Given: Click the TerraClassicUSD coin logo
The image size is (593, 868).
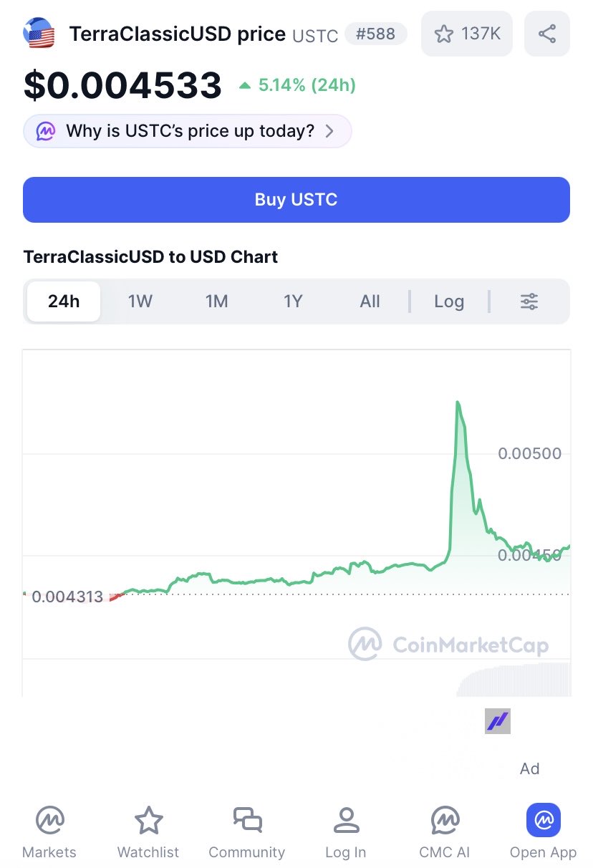Looking at the screenshot, I should (39, 34).
